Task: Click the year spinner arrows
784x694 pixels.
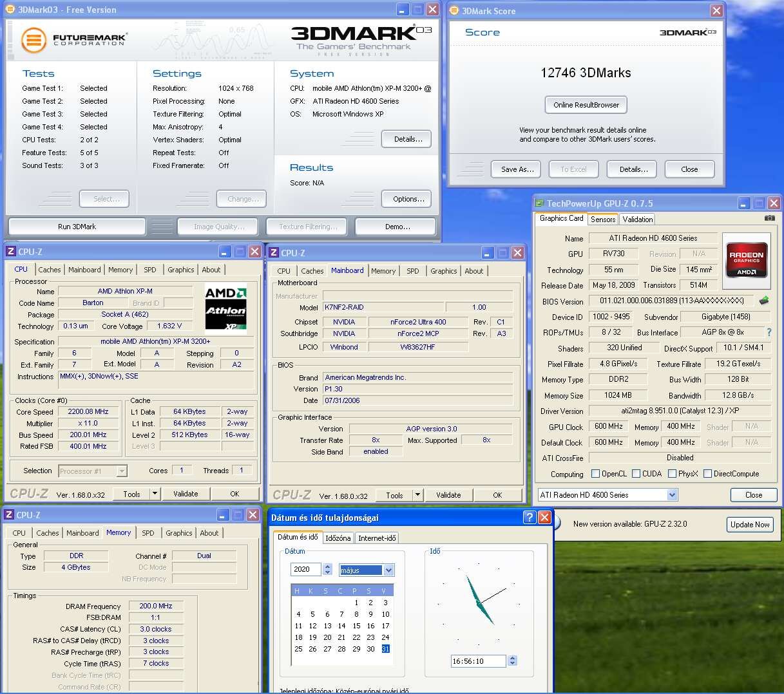Action: (x=327, y=570)
